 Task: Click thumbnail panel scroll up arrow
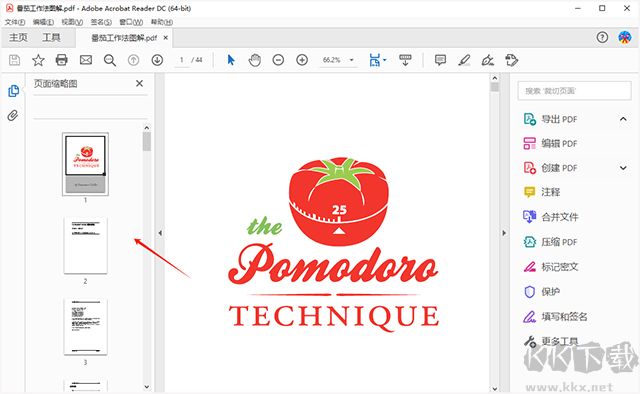pyautogui.click(x=147, y=128)
